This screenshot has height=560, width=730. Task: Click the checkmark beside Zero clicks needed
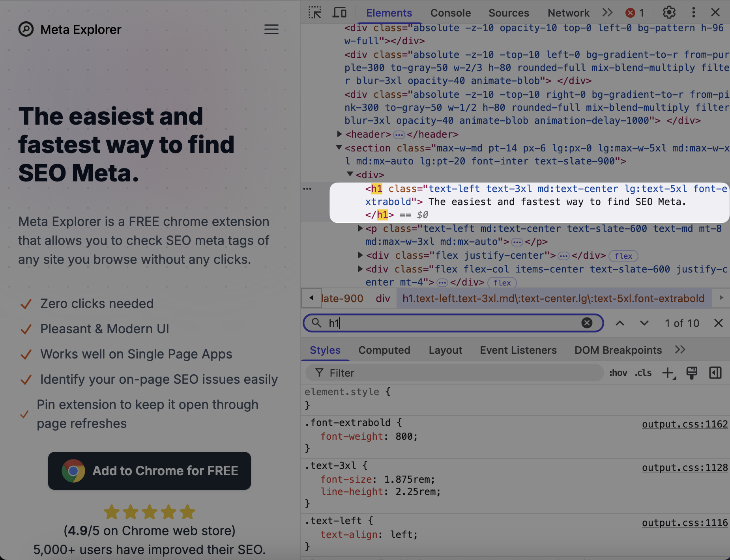tap(26, 304)
